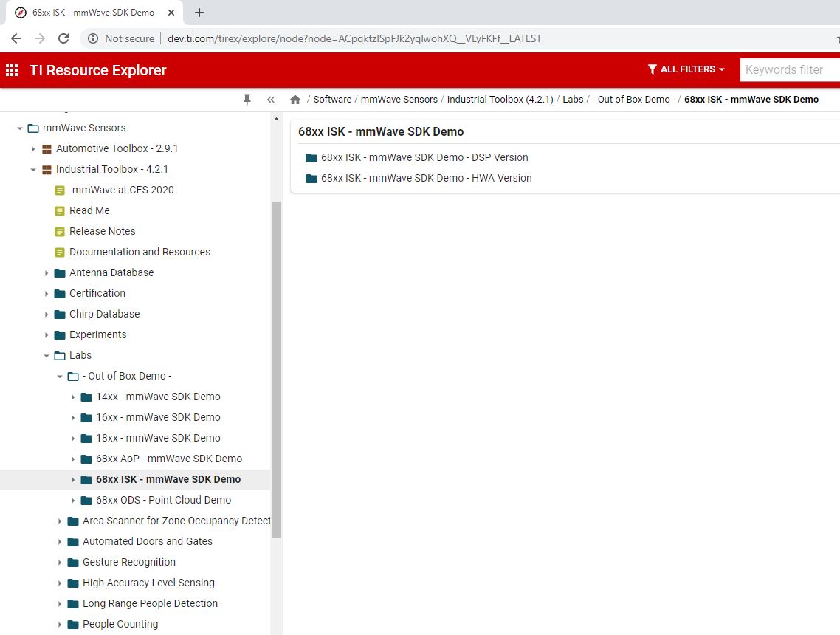Expand 14xx - mmWave SDK Demo node
The height and width of the screenshot is (635, 840).
(73, 397)
